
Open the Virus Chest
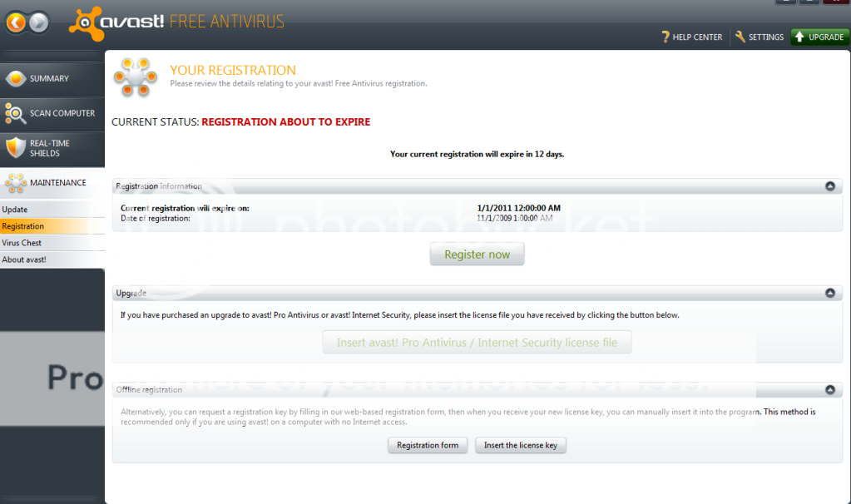[x=52, y=243]
